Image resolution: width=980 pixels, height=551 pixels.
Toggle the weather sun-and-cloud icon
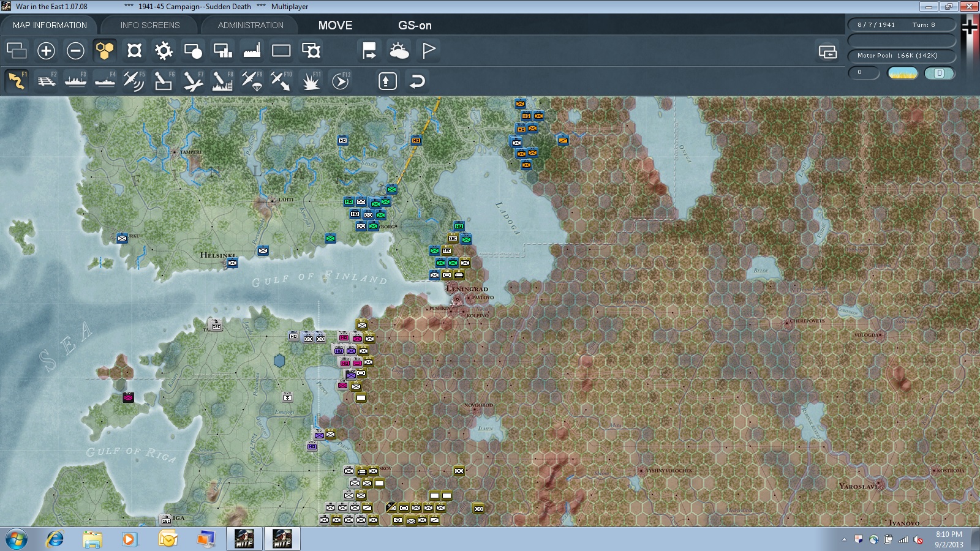(x=399, y=50)
